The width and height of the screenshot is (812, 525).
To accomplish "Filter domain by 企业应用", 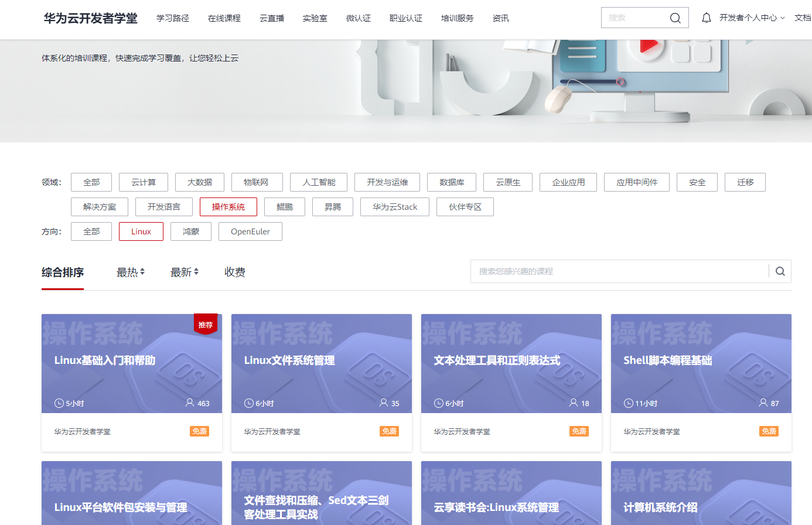I will point(568,182).
